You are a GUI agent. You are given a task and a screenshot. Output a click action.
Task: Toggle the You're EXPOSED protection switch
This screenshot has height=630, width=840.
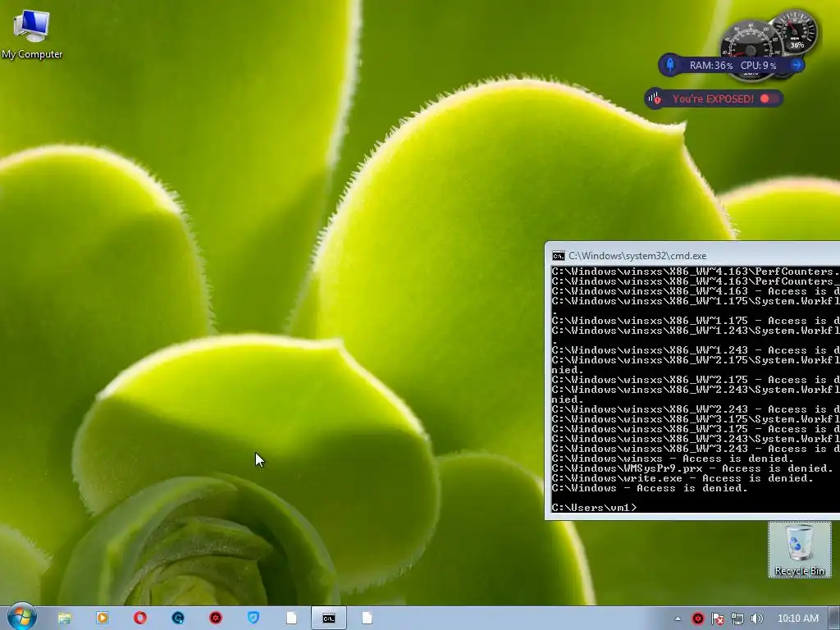[769, 98]
